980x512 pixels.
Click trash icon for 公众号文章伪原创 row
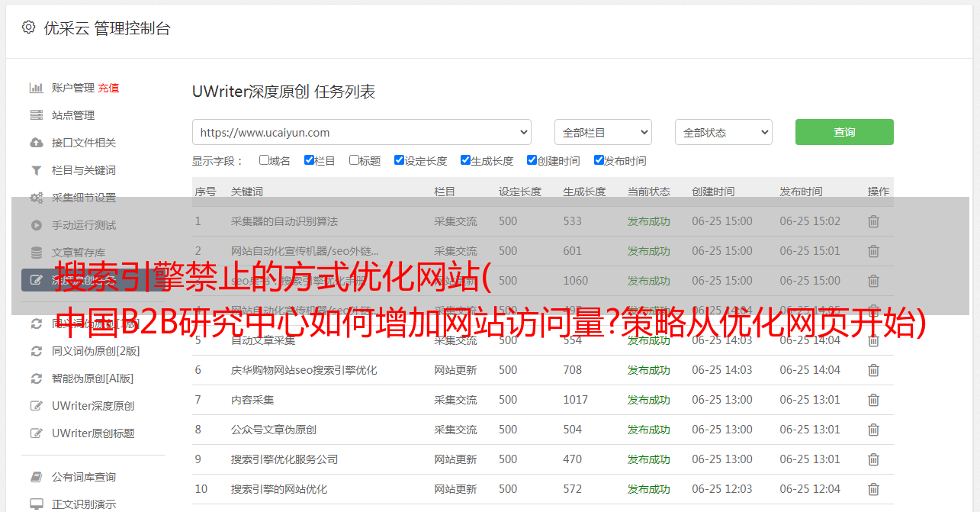point(873,430)
